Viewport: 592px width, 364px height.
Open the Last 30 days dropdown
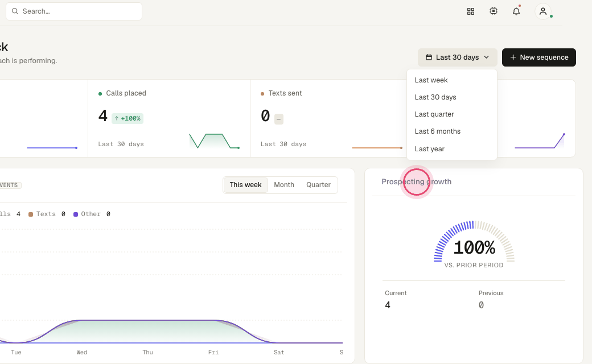tap(457, 57)
